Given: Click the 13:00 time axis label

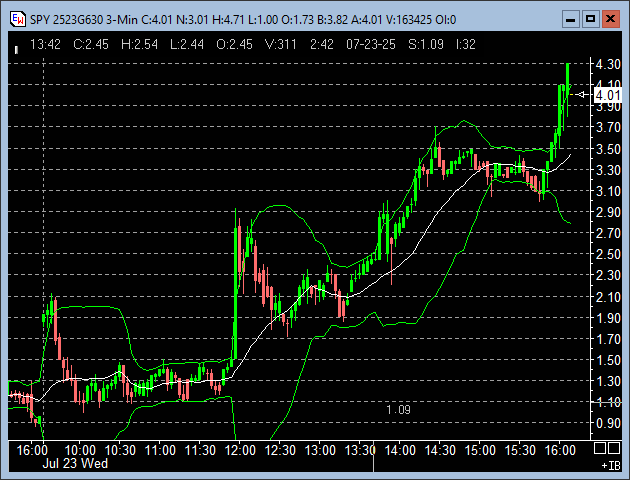Looking at the screenshot, I should [x=320, y=450].
